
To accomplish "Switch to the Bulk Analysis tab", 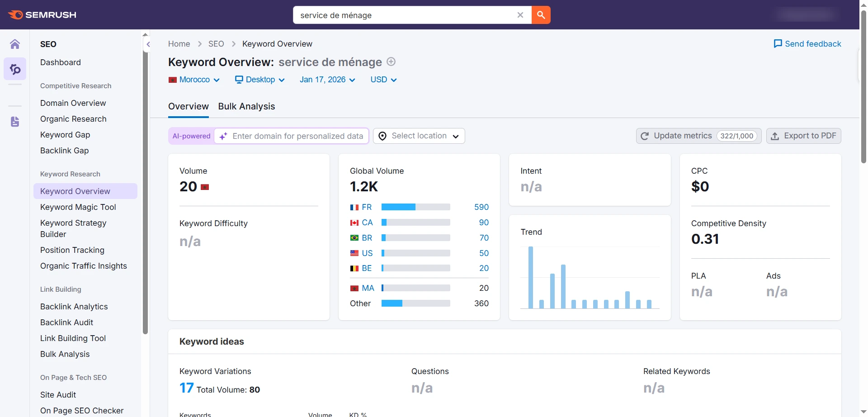I will coord(246,106).
